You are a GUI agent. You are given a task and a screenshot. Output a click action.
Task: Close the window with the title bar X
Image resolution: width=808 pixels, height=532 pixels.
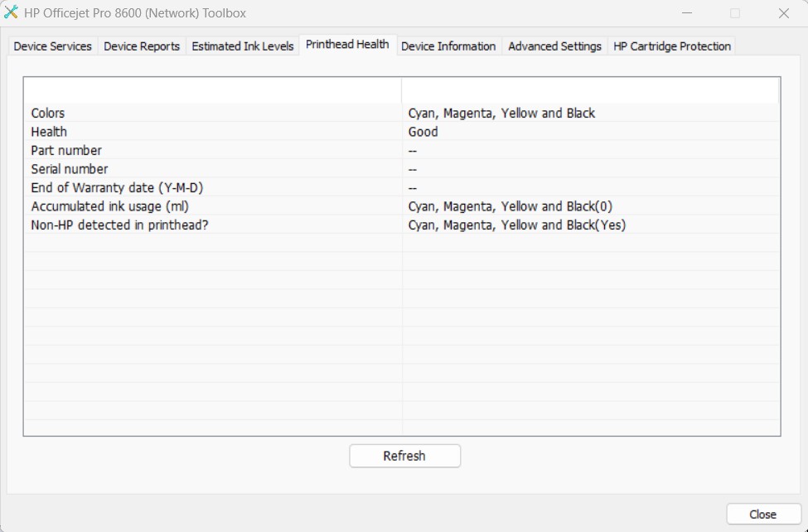pos(784,13)
